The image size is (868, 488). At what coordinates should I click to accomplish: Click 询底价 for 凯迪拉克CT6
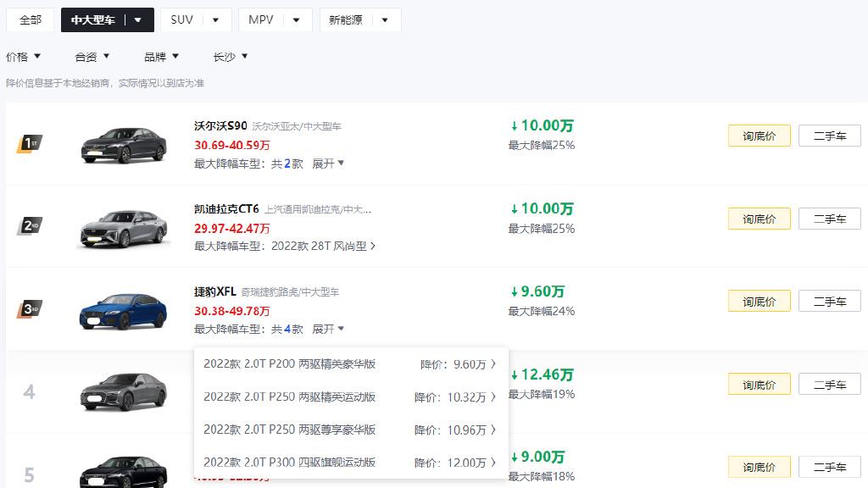coord(759,219)
